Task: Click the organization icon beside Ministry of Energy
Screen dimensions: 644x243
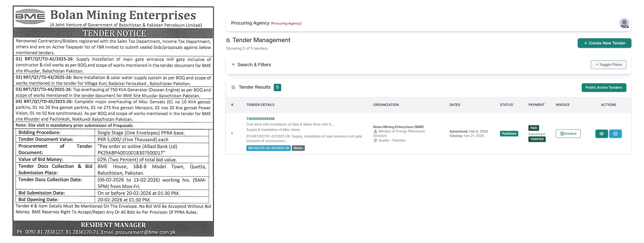Action: tap(375, 131)
